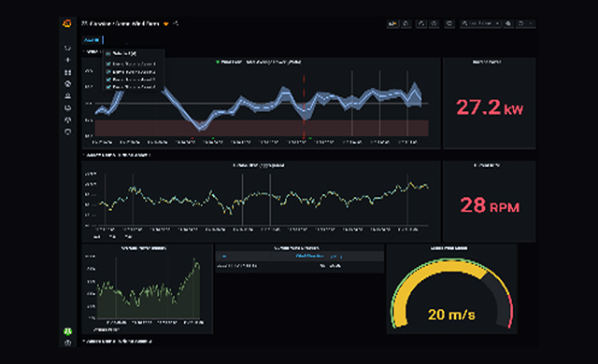598x364 pixels.
Task: Open search from the sidebar magnifier icon
Action: [x=68, y=48]
